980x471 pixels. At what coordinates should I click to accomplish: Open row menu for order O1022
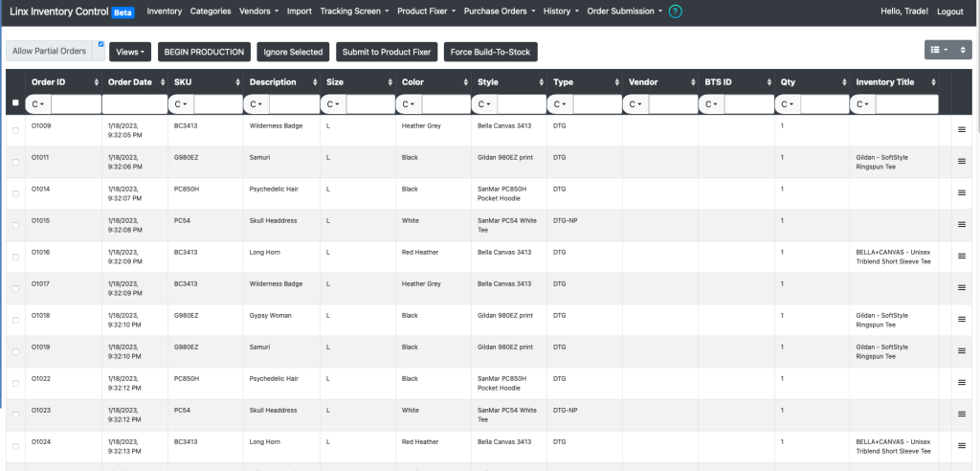coord(961,382)
